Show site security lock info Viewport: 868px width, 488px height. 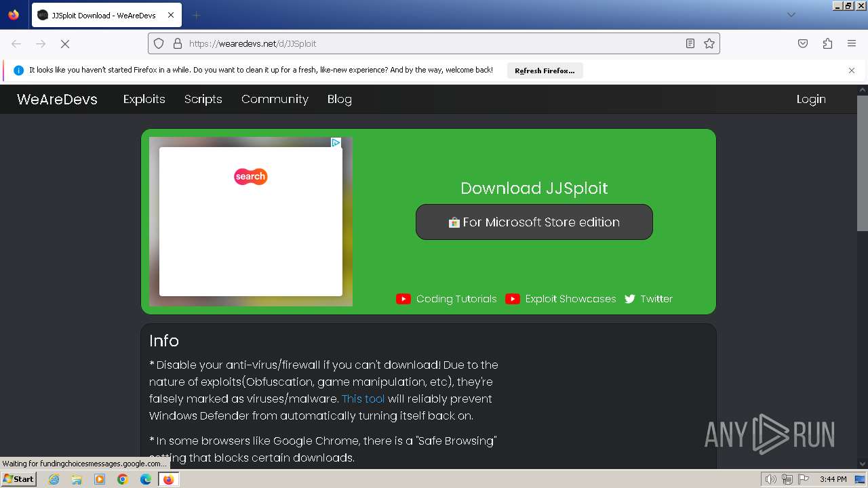click(x=178, y=43)
